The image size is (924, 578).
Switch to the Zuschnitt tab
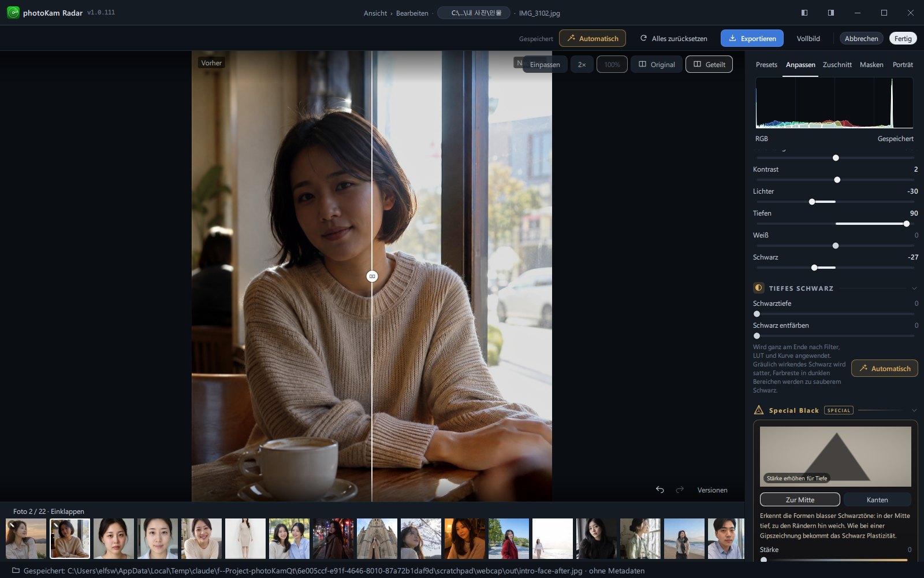pos(837,65)
